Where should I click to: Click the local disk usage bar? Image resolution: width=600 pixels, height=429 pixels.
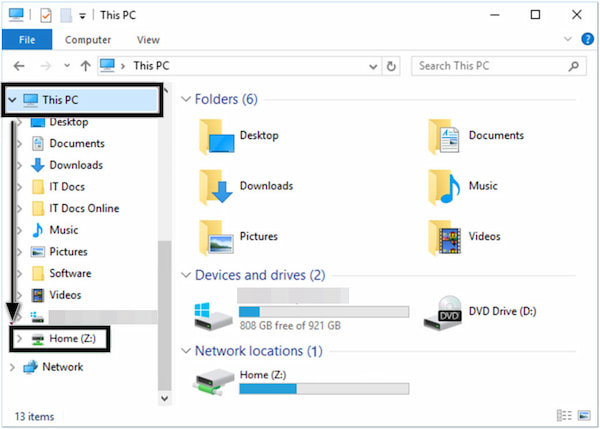coord(324,312)
